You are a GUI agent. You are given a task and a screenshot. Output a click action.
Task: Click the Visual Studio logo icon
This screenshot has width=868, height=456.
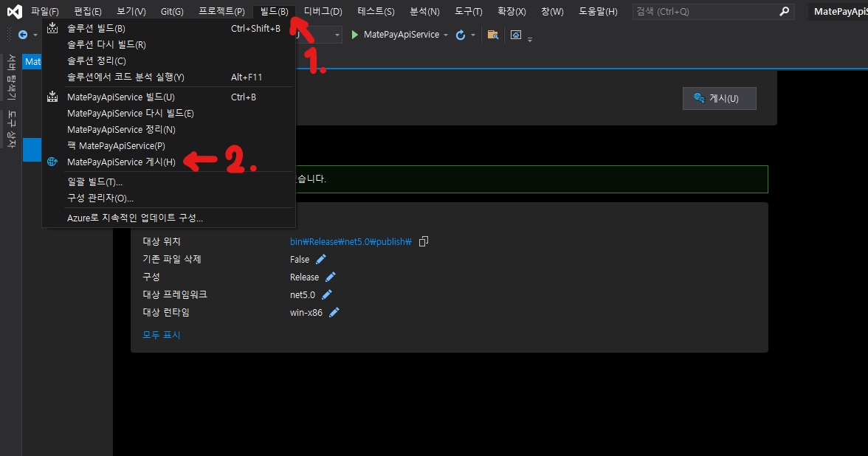click(x=14, y=11)
